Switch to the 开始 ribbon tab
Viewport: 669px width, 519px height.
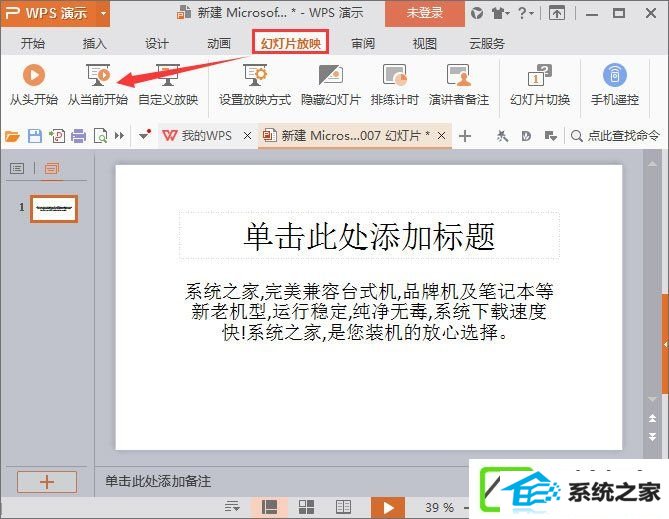click(33, 43)
